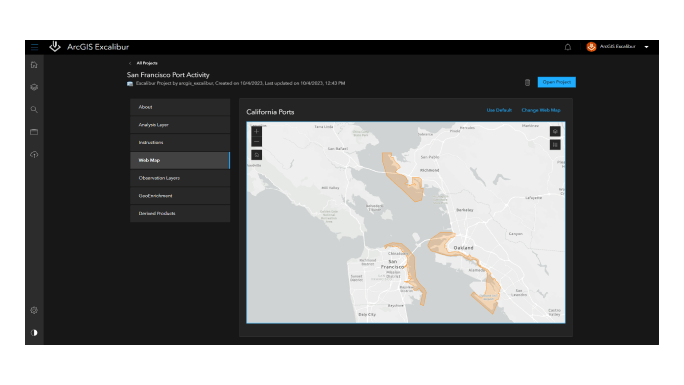
Task: Click the back chevron beside All Projects
Action: [x=130, y=63]
